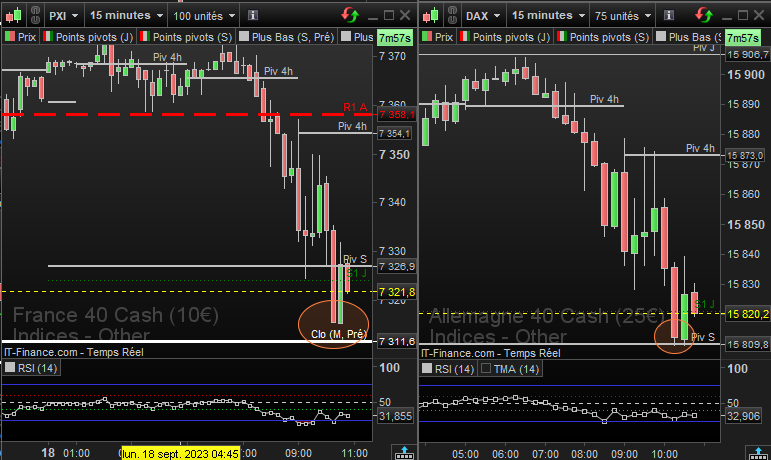Select Points pivots (J) in DAX window
The width and height of the screenshot is (771, 460).
coord(505,37)
